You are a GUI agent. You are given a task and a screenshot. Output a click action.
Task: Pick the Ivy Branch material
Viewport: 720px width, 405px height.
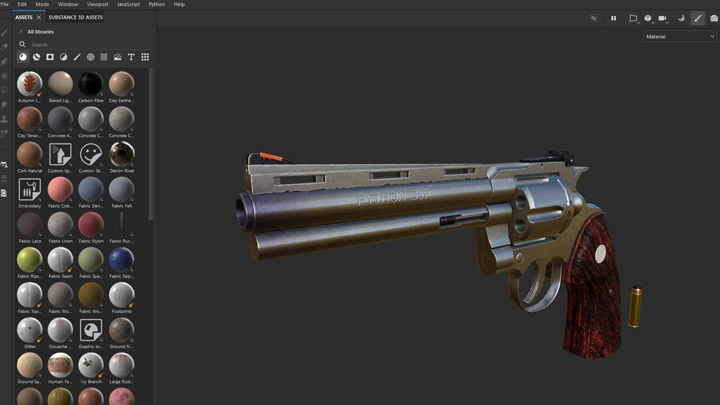[91, 365]
